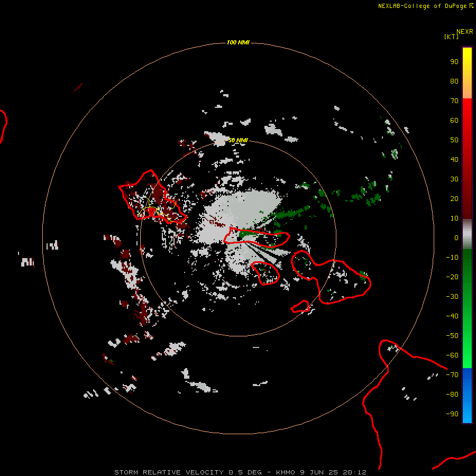The width and height of the screenshot is (476, 476).
Task: Select the -20 scale value
Action: coord(452,277)
